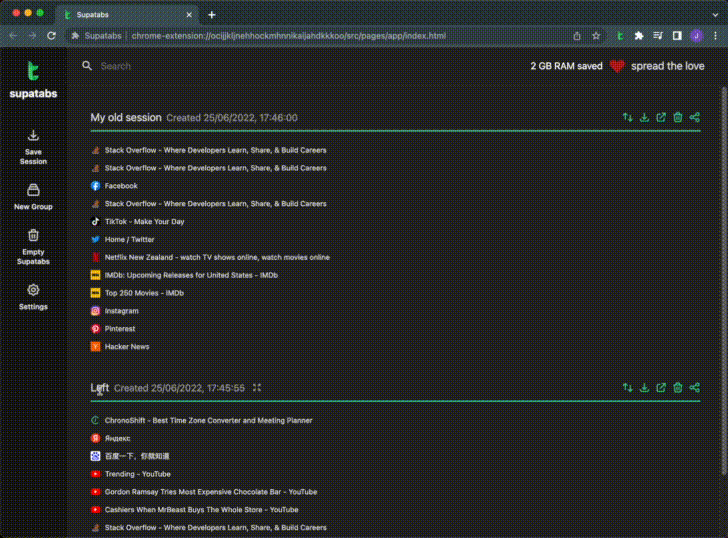Open the media control toolbar button
The width and height of the screenshot is (728, 538).
658,36
